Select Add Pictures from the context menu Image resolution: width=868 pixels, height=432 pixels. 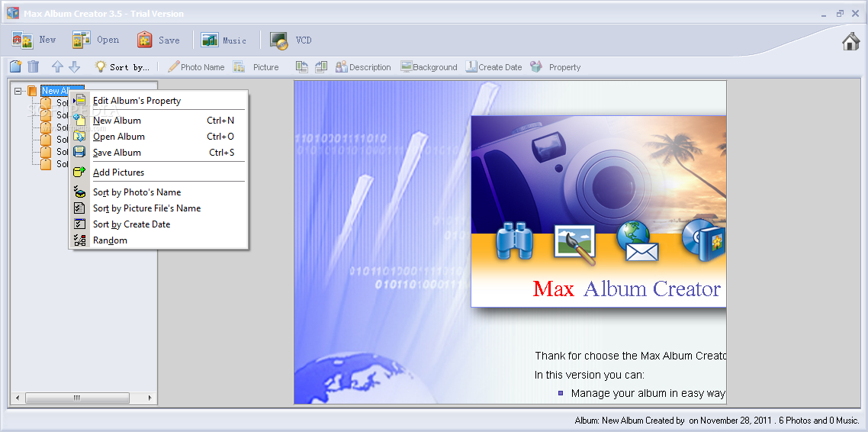tap(159, 172)
